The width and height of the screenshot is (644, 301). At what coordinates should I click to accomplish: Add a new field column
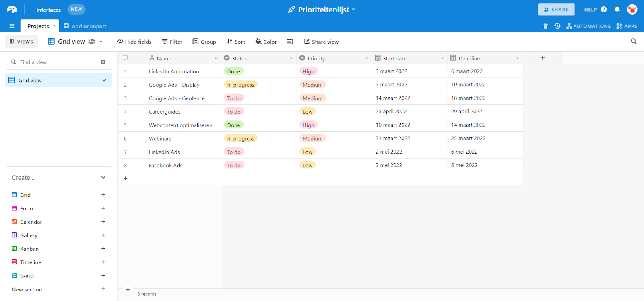tap(543, 58)
